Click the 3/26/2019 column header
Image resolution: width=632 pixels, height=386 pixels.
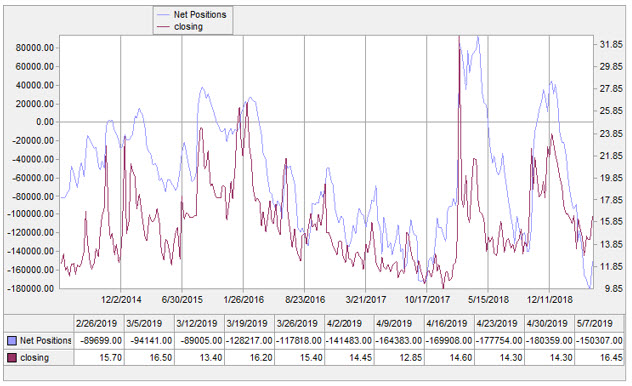pyautogui.click(x=299, y=324)
